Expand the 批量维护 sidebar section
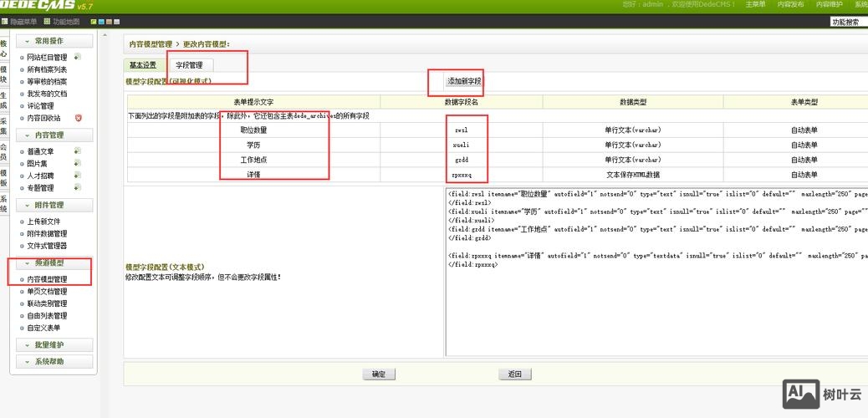This screenshot has width=868, height=418. click(x=54, y=344)
